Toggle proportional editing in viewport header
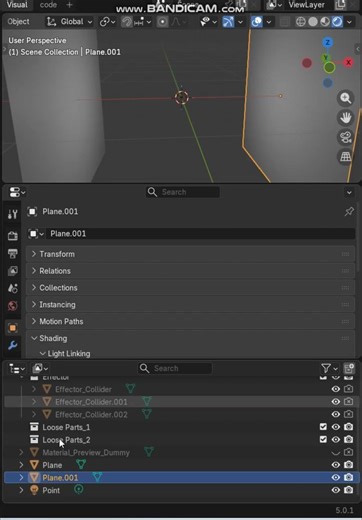The height and width of the screenshot is (520, 362). tap(162, 22)
